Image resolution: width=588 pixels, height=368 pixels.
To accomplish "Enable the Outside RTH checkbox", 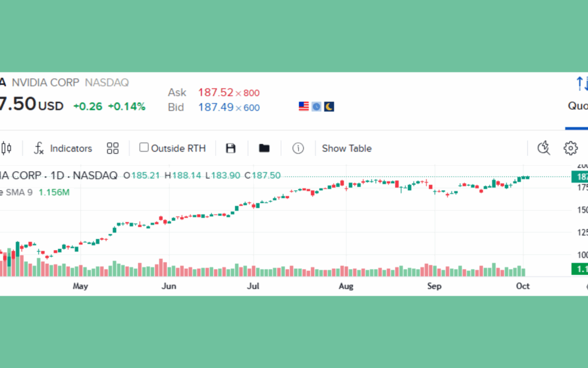I will click(144, 148).
